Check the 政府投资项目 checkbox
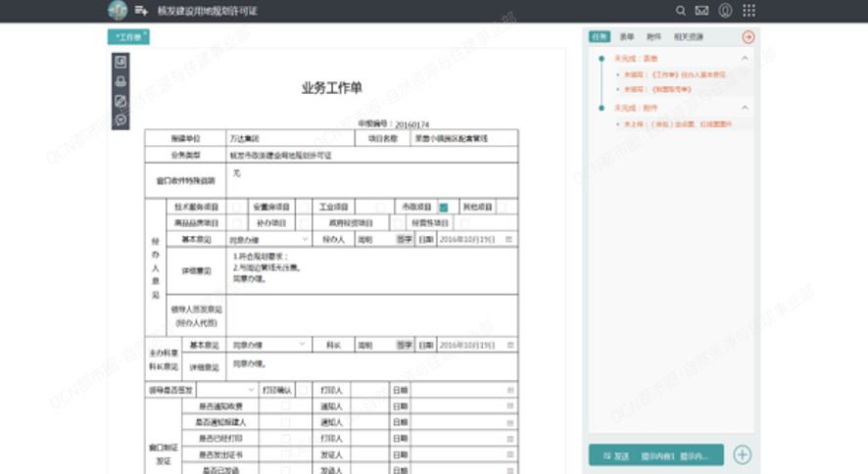 coord(397,223)
